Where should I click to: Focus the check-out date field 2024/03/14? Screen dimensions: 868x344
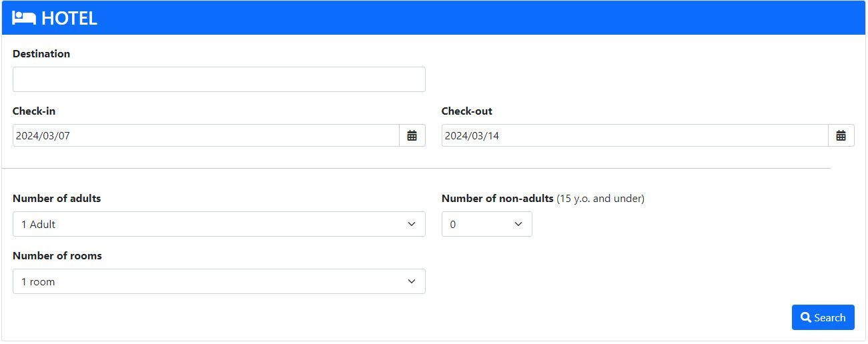point(634,136)
